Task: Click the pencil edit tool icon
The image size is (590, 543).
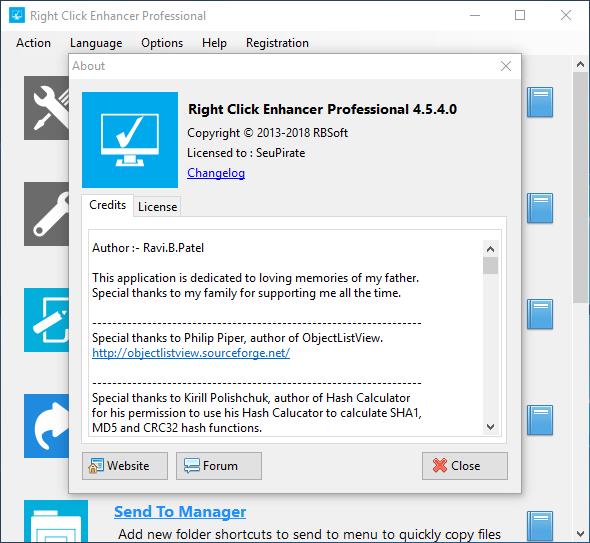Action: [x=47, y=320]
